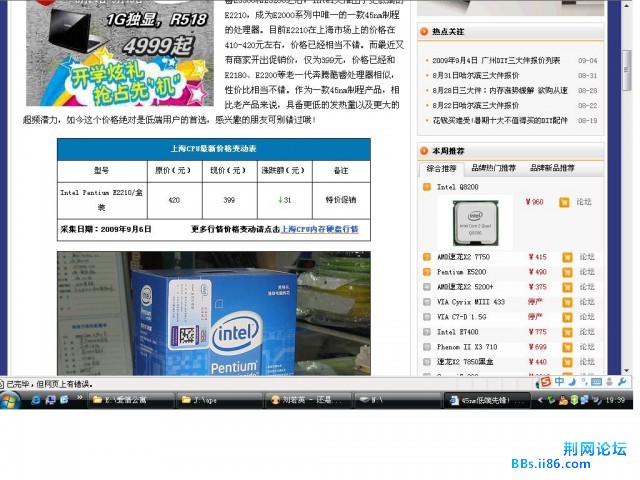This screenshot has width=640, height=480.
Task: Click the Windows Start orb
Action: (x=9, y=400)
